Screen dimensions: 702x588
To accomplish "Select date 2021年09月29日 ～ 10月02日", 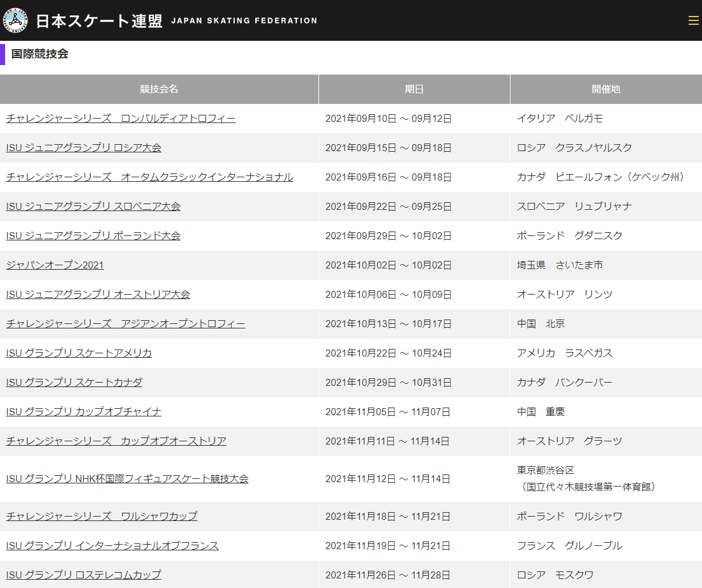I will [x=388, y=236].
